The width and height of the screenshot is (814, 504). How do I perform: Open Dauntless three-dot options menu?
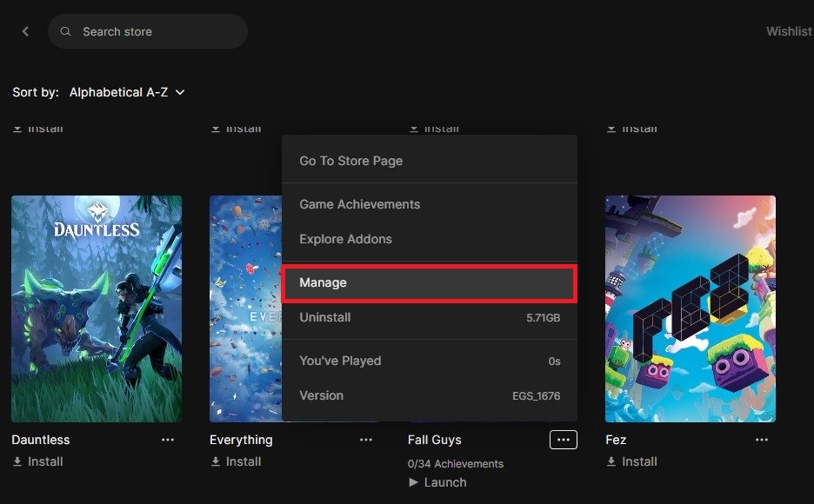(168, 440)
